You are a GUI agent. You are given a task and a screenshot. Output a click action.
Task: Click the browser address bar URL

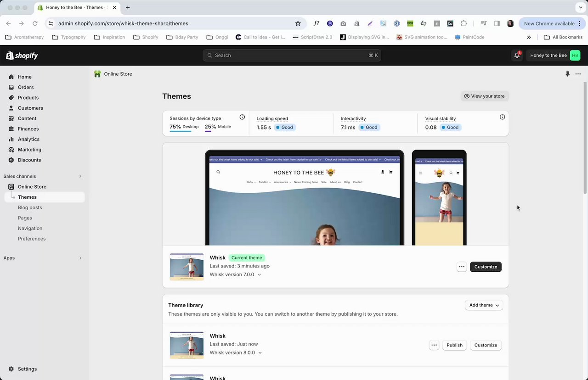123,23
